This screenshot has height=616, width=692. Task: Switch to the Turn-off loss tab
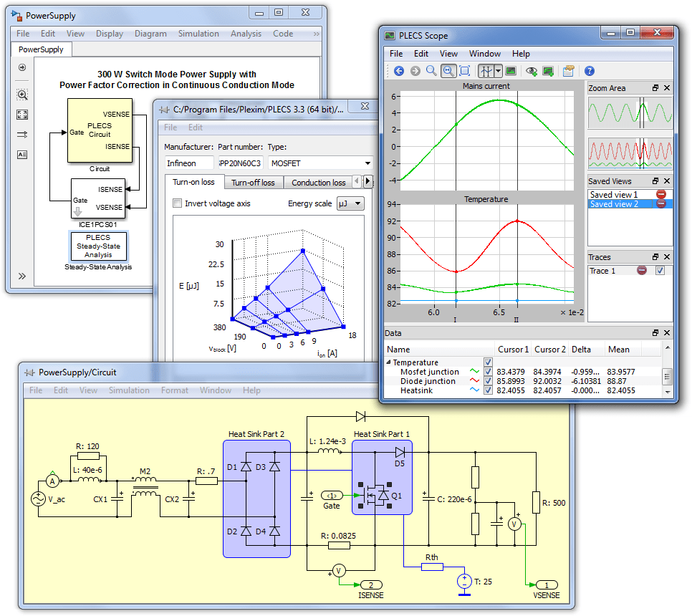pyautogui.click(x=253, y=183)
